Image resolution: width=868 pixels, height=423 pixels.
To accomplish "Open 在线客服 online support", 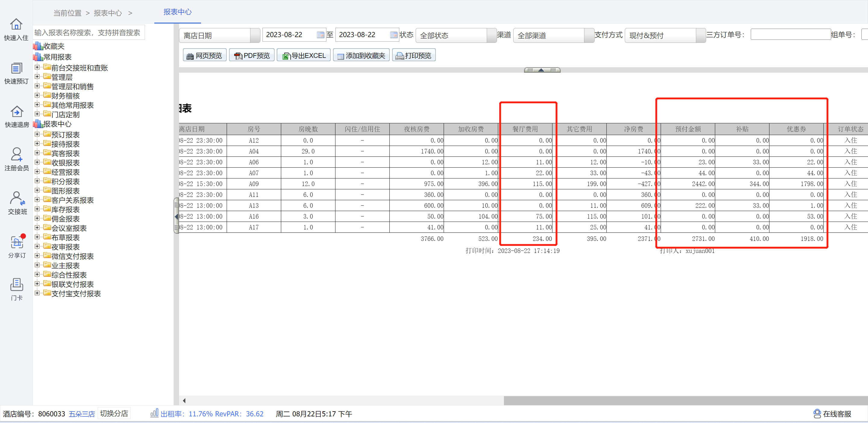I will pos(833,414).
